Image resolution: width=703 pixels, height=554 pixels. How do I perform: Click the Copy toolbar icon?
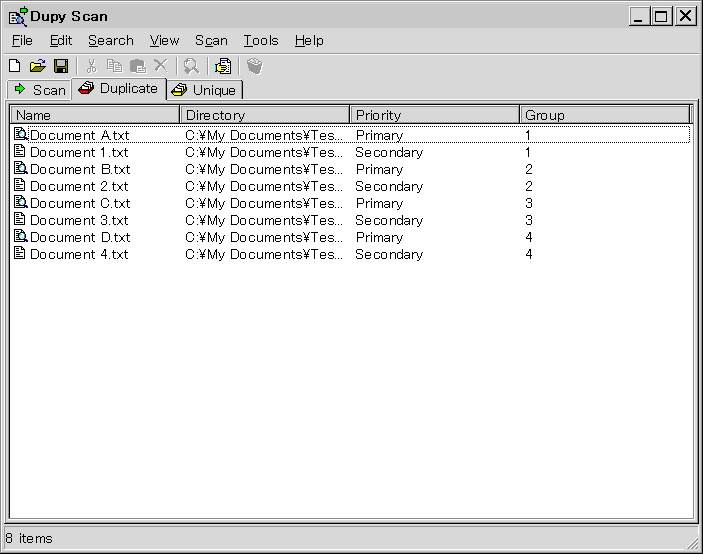[114, 66]
